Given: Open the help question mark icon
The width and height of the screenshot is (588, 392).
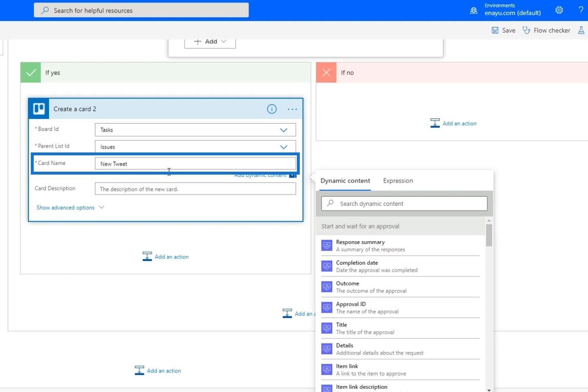Looking at the screenshot, I should [581, 10].
